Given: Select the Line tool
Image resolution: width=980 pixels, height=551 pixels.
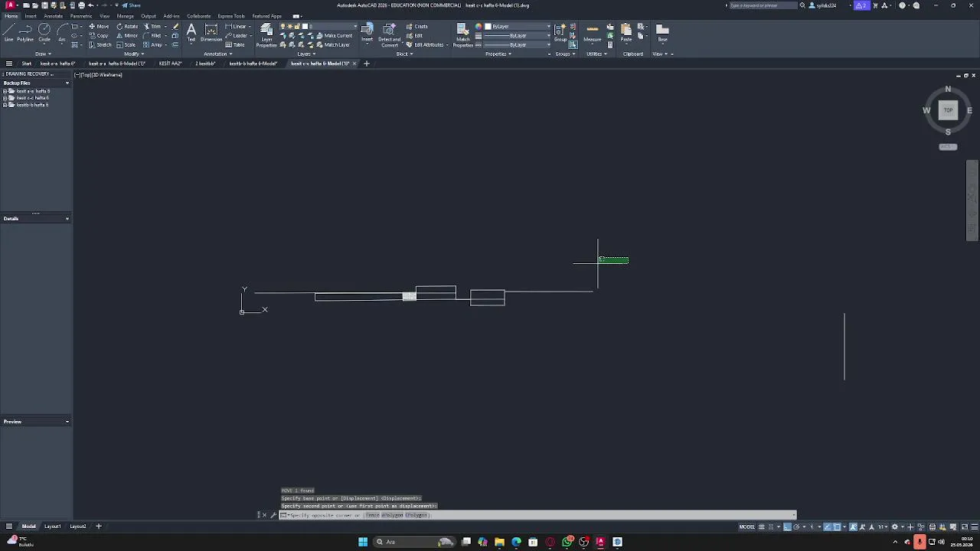Looking at the screenshot, I should [x=9, y=31].
